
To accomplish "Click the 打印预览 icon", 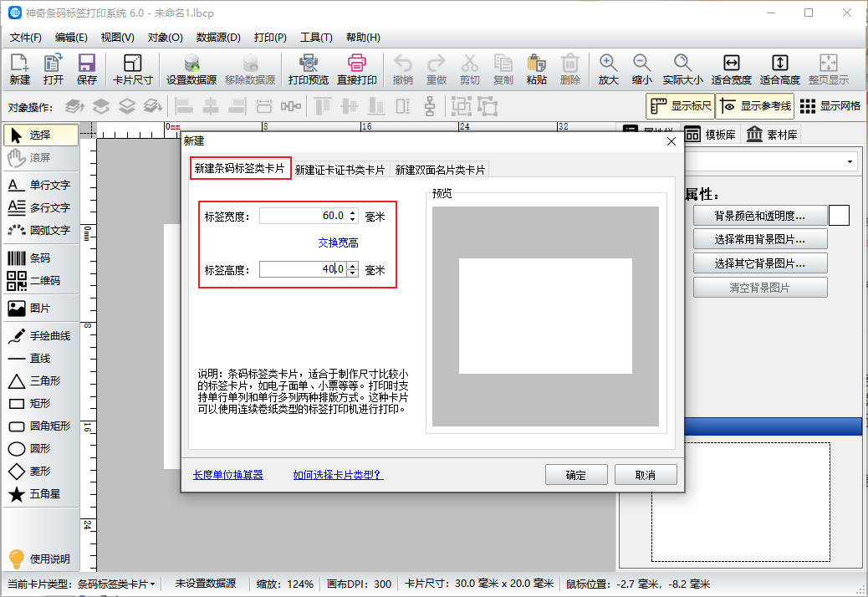I will click(309, 69).
